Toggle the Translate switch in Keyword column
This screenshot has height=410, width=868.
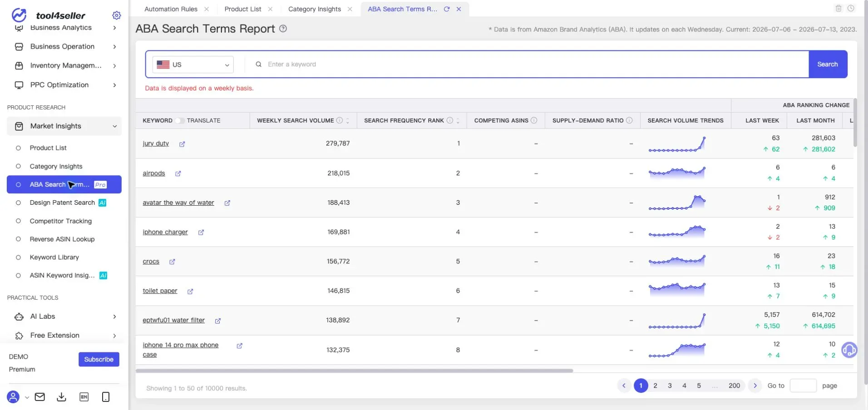180,120
